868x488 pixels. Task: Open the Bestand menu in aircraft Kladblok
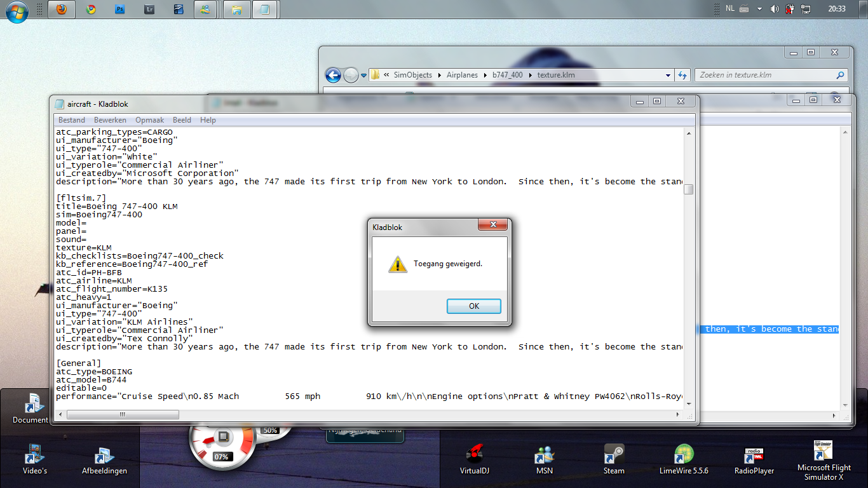72,120
